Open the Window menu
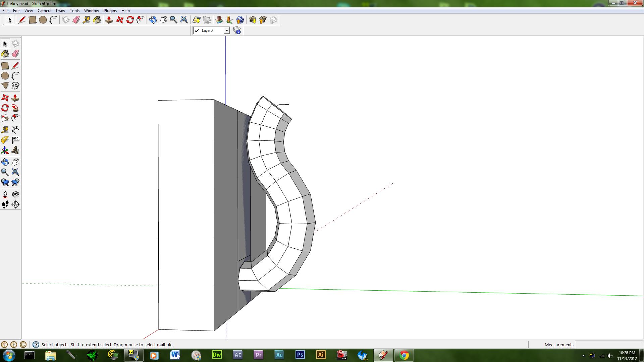 coord(91,11)
